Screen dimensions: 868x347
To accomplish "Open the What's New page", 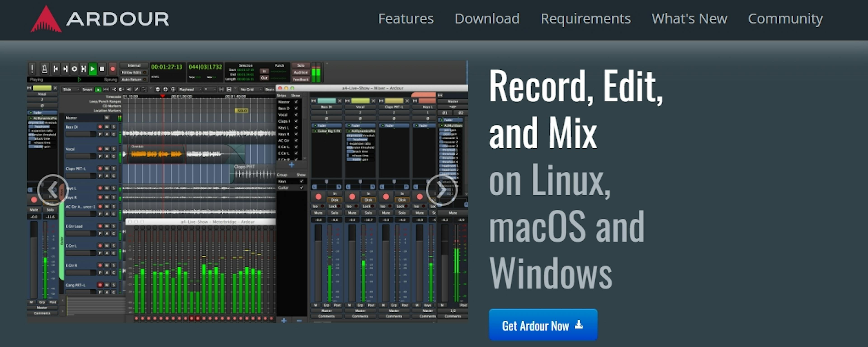I will coord(689,19).
